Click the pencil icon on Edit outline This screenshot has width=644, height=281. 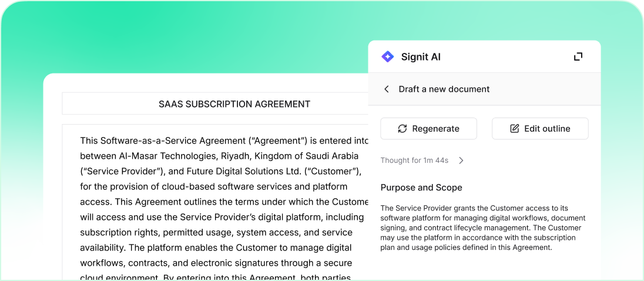(x=515, y=129)
